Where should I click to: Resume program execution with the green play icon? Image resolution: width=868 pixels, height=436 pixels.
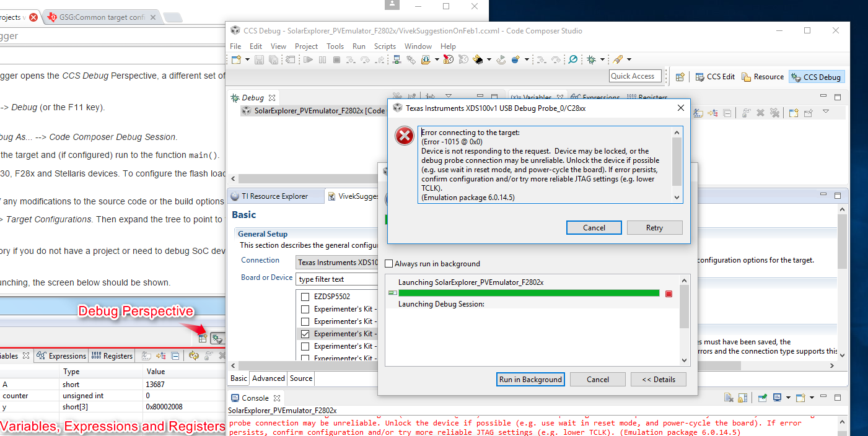tap(309, 59)
